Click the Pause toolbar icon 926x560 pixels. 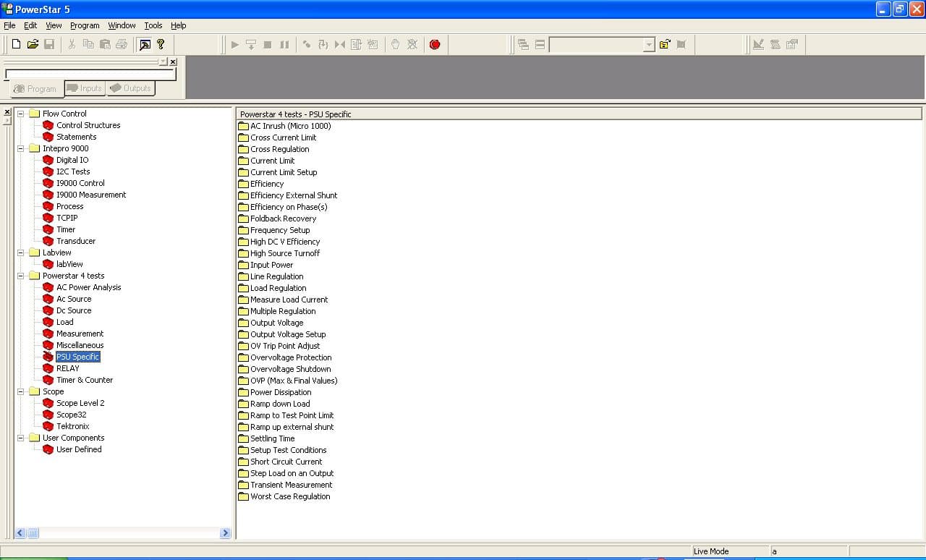pyautogui.click(x=284, y=44)
